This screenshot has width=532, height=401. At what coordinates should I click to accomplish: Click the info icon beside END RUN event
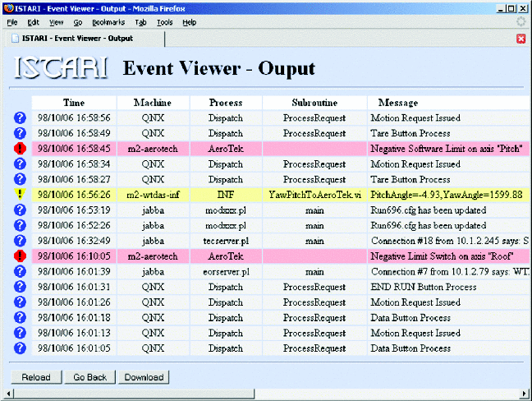(x=21, y=287)
